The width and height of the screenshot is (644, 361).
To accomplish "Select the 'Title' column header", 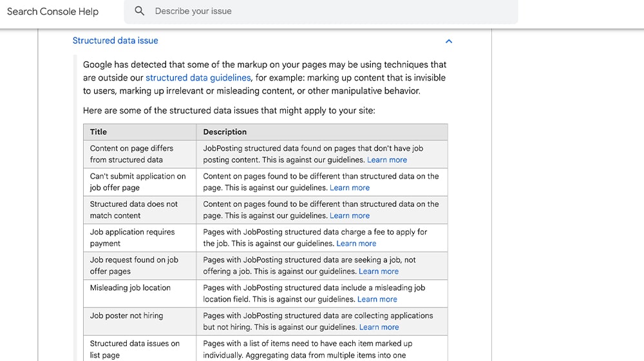I will [140, 132].
